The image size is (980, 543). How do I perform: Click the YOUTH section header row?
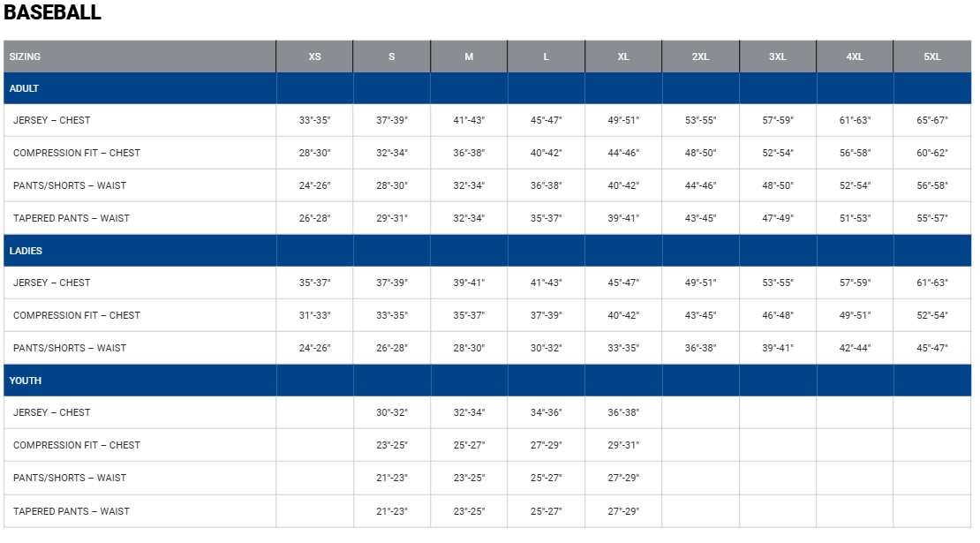pyautogui.click(x=26, y=381)
